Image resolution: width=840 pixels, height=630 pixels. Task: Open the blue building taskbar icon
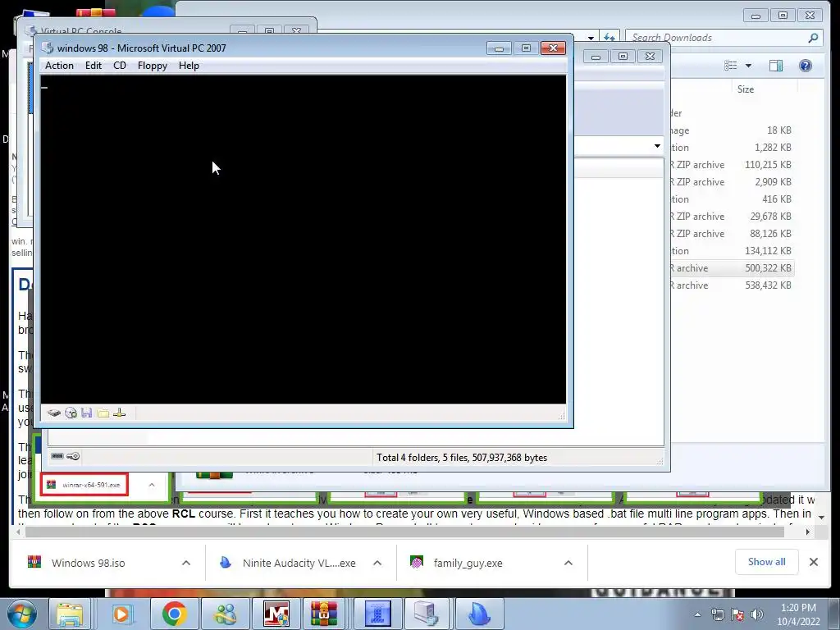coord(377,614)
